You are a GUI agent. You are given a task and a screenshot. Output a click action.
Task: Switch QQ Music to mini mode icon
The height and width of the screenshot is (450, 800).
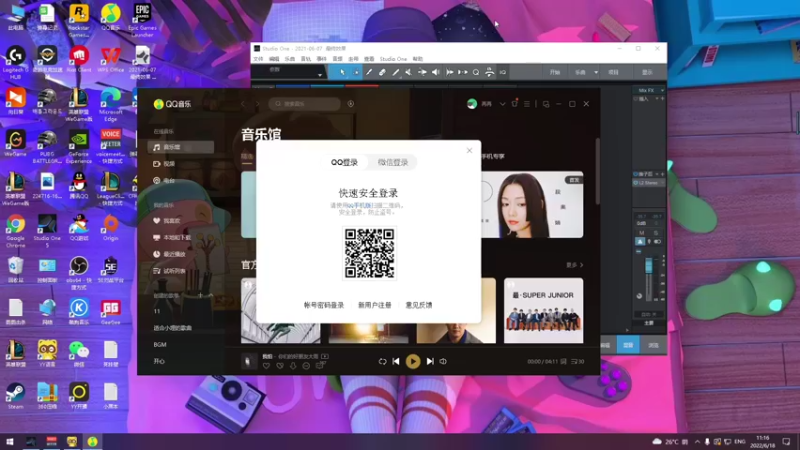point(546,104)
